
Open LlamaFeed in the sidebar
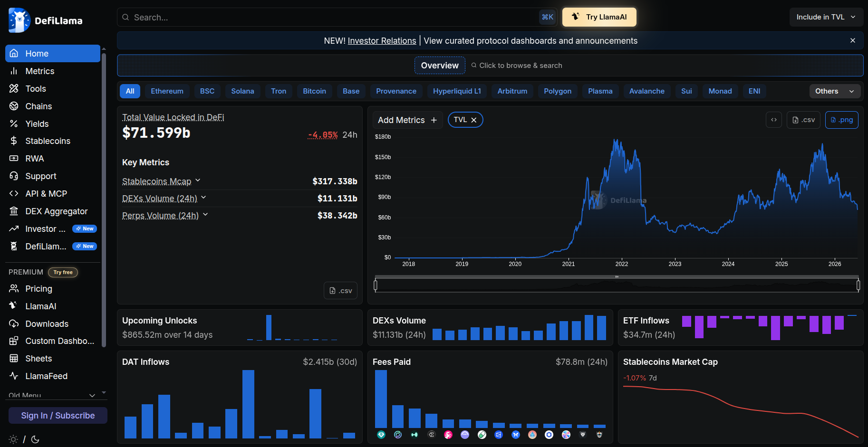(x=53, y=376)
